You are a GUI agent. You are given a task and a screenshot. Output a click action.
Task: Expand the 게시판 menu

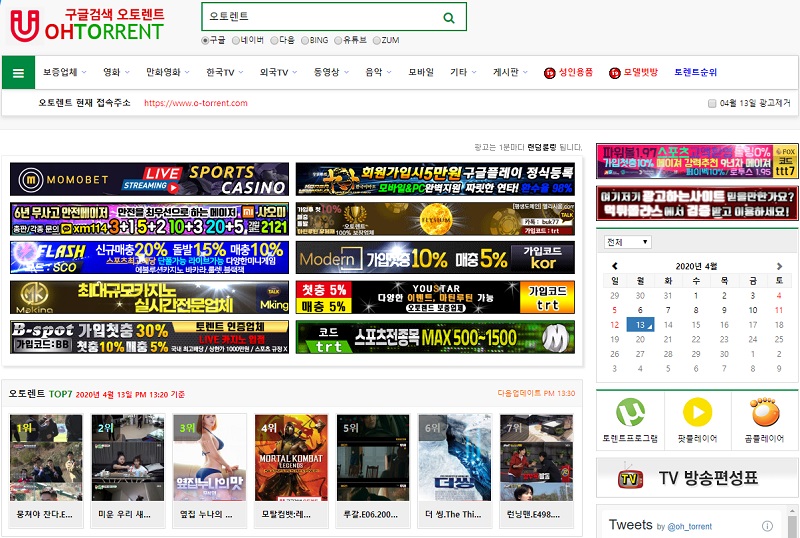510,72
